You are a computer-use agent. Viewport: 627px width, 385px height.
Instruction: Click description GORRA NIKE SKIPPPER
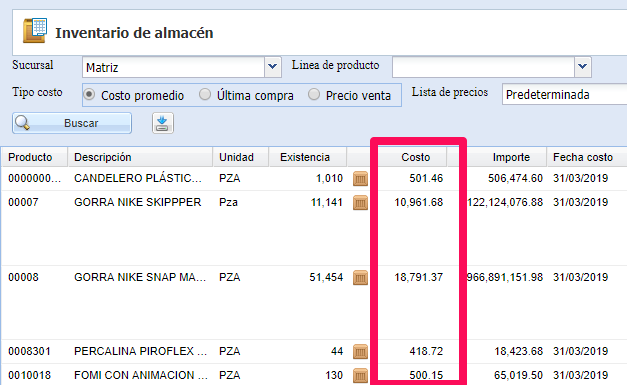tap(138, 202)
